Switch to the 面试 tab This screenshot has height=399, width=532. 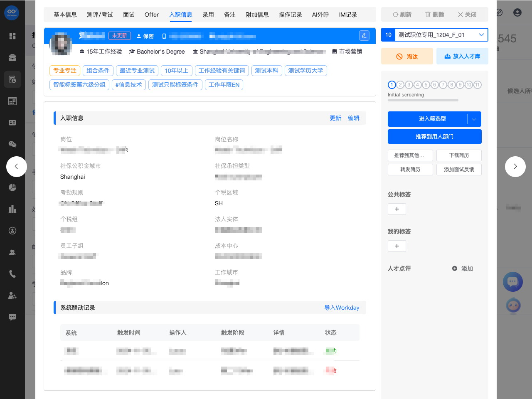[x=129, y=15]
